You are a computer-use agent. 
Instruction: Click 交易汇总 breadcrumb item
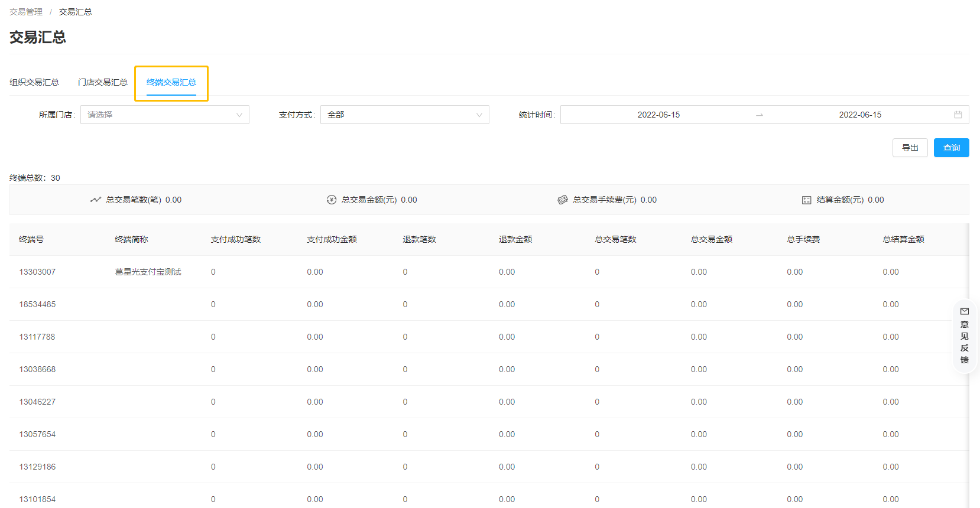(76, 12)
